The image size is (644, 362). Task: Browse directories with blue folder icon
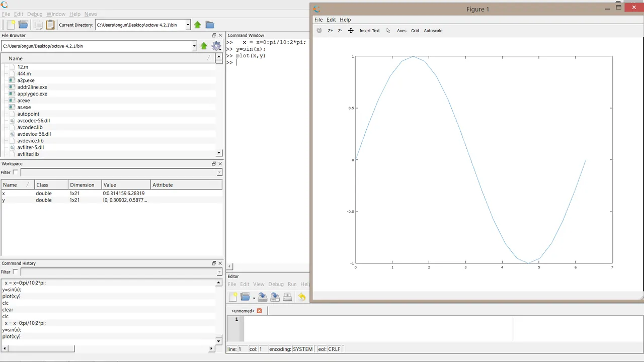(210, 25)
